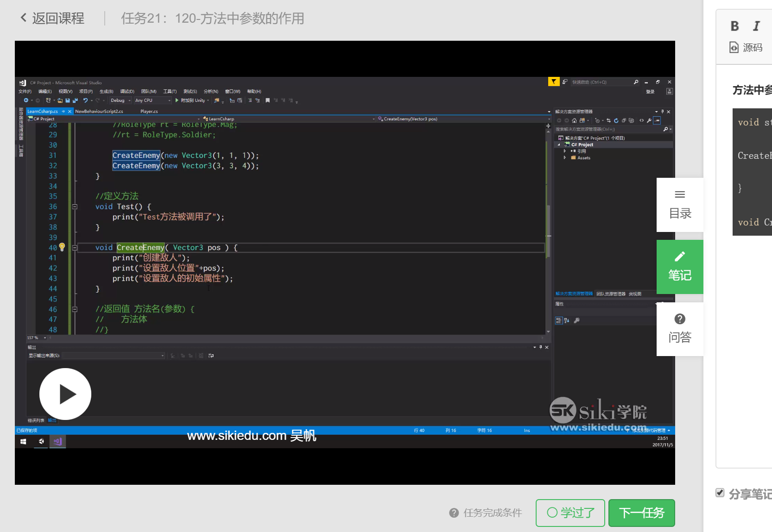Select the NewBehaviourScript2.cs editor tab
Viewport: 772px width, 532px height.
click(99, 111)
